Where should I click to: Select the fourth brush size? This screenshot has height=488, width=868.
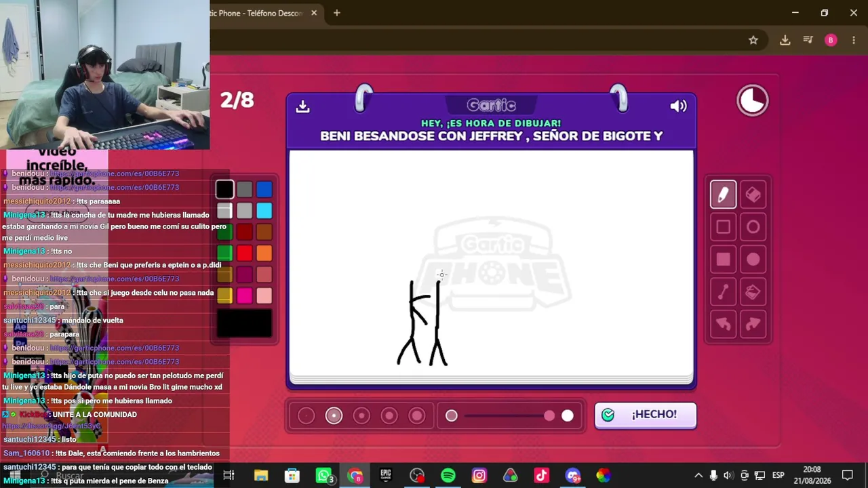coord(389,415)
